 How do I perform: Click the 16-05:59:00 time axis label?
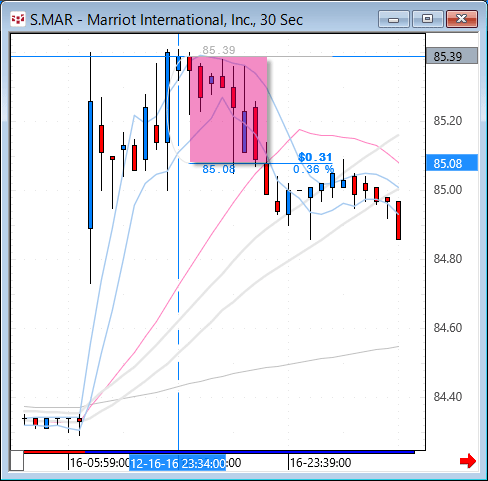pos(99,463)
